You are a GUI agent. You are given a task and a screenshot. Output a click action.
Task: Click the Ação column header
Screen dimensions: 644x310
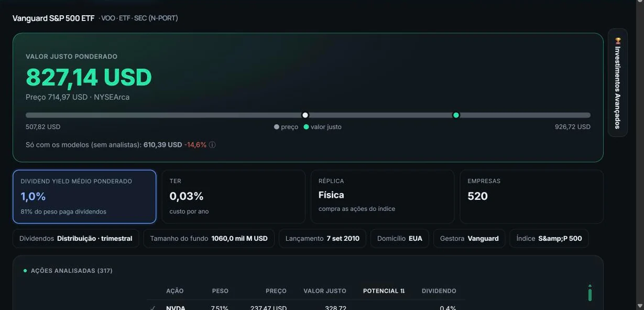point(174,291)
